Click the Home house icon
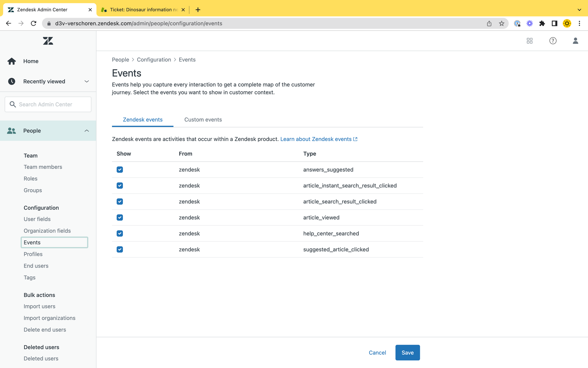Screen dimensions: 588x368 tap(12, 61)
